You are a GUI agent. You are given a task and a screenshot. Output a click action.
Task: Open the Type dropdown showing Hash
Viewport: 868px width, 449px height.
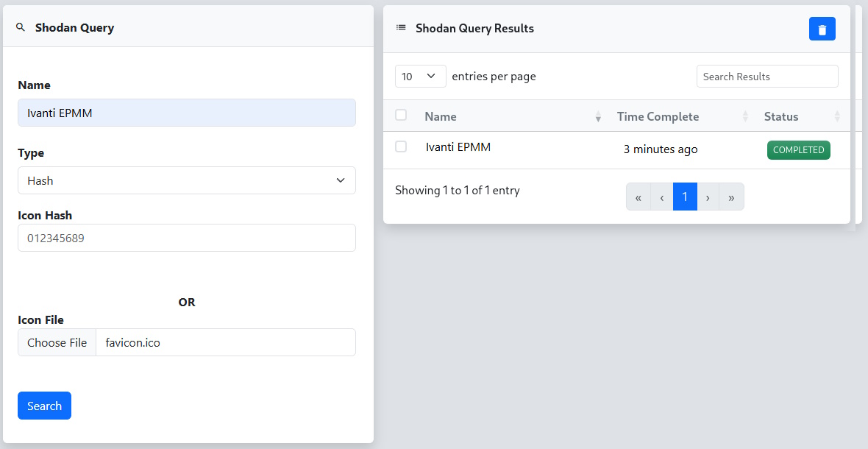point(187,180)
